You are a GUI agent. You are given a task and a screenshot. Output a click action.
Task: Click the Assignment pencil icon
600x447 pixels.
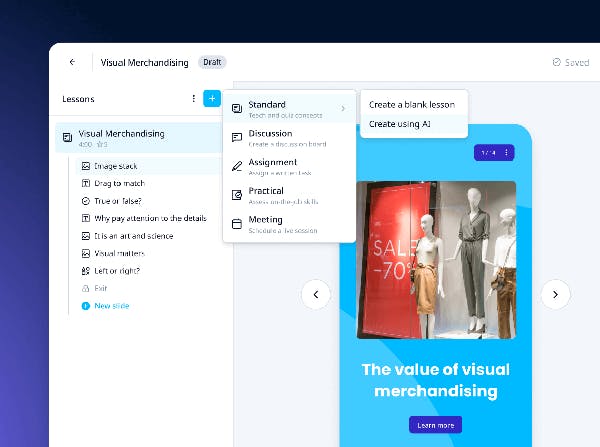coord(237,166)
